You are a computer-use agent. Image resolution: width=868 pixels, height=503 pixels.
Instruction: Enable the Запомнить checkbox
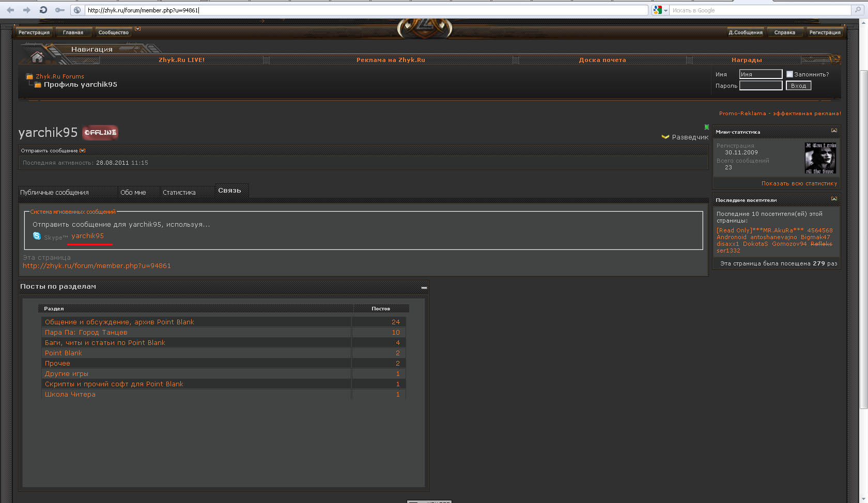pos(789,74)
